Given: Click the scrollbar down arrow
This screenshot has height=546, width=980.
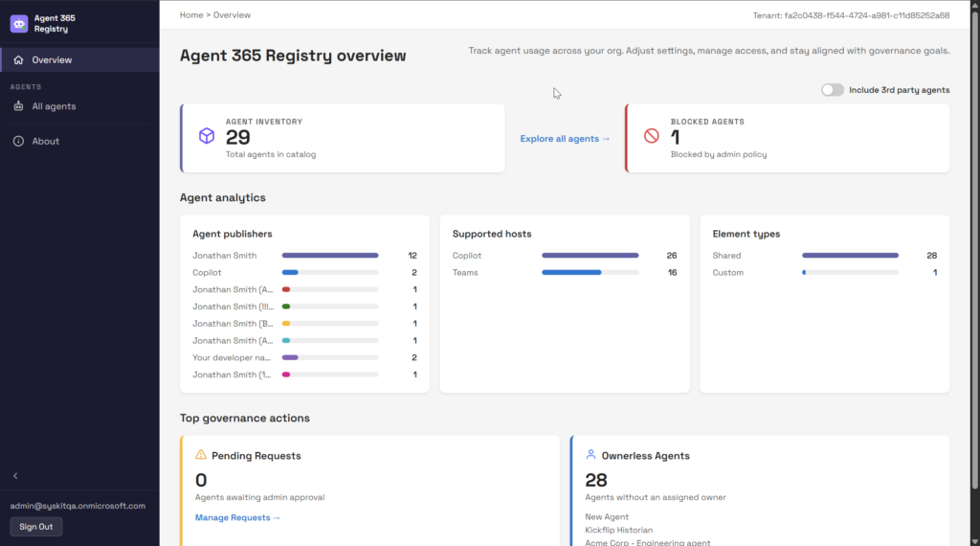Looking at the screenshot, I should click(x=974, y=541).
